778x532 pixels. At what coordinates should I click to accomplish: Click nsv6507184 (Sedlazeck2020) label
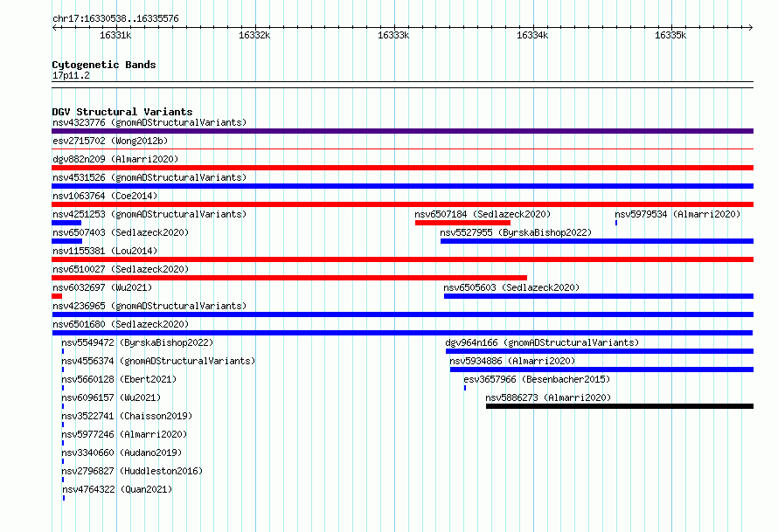pos(483,214)
